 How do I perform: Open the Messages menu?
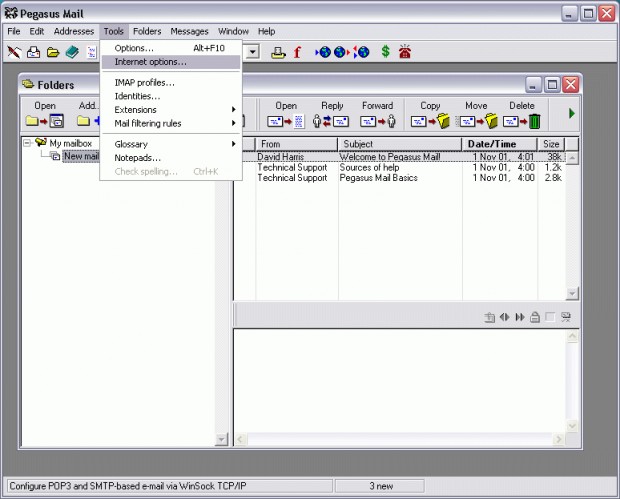click(x=189, y=31)
